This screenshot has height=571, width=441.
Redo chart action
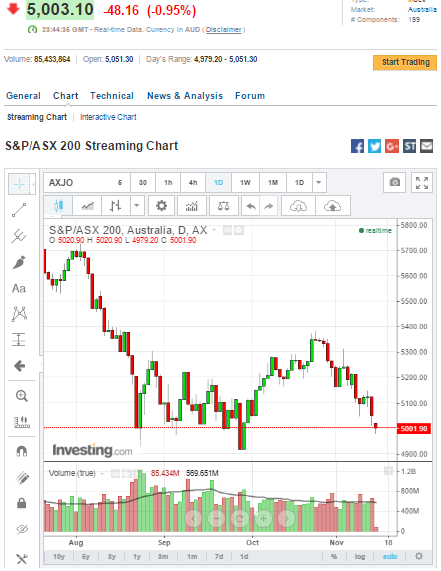click(269, 206)
